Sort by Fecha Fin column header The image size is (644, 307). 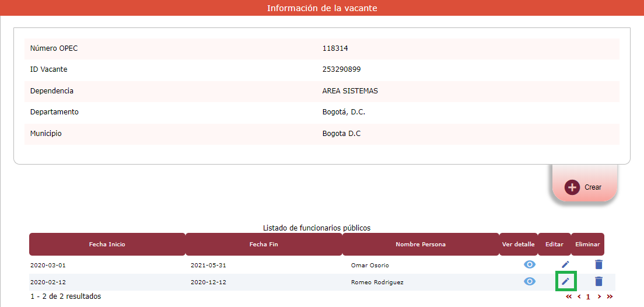click(x=263, y=244)
